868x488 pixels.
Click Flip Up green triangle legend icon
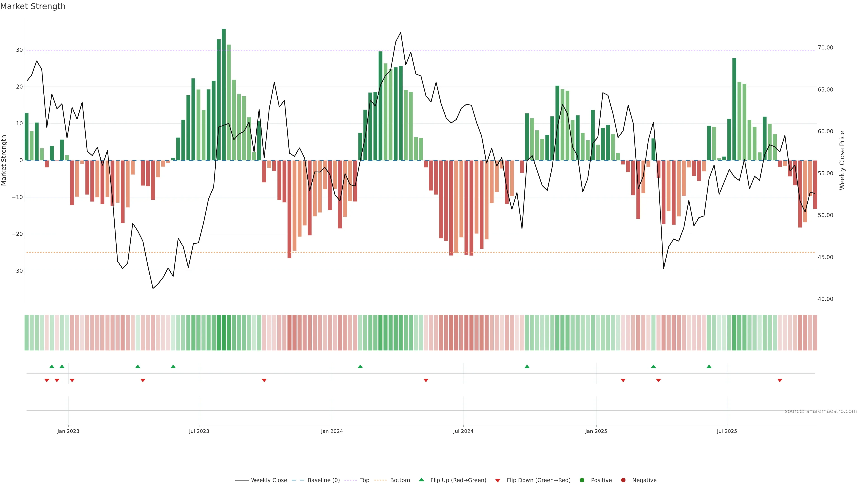point(421,480)
